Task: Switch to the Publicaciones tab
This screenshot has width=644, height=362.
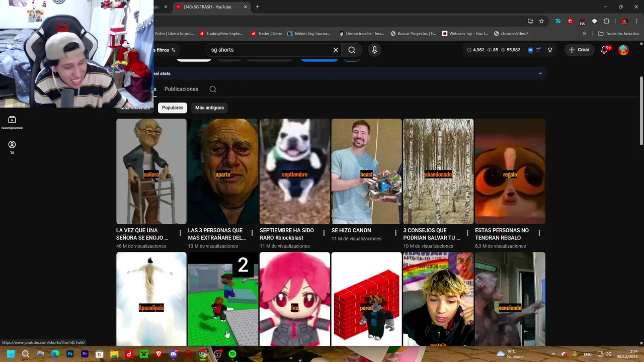Action: click(x=181, y=89)
